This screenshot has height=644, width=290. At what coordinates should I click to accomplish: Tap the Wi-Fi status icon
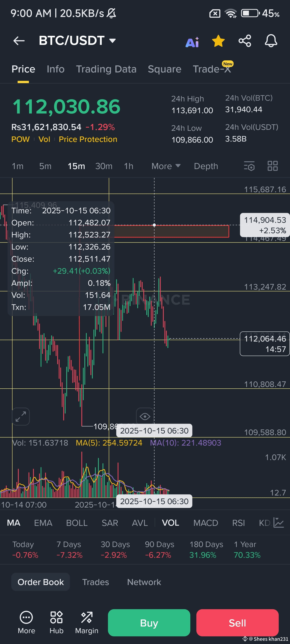(x=231, y=13)
